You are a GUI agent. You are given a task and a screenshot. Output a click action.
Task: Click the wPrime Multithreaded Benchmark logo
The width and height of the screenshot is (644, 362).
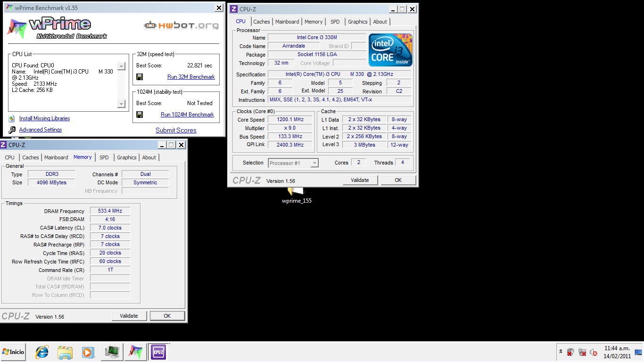point(57,27)
